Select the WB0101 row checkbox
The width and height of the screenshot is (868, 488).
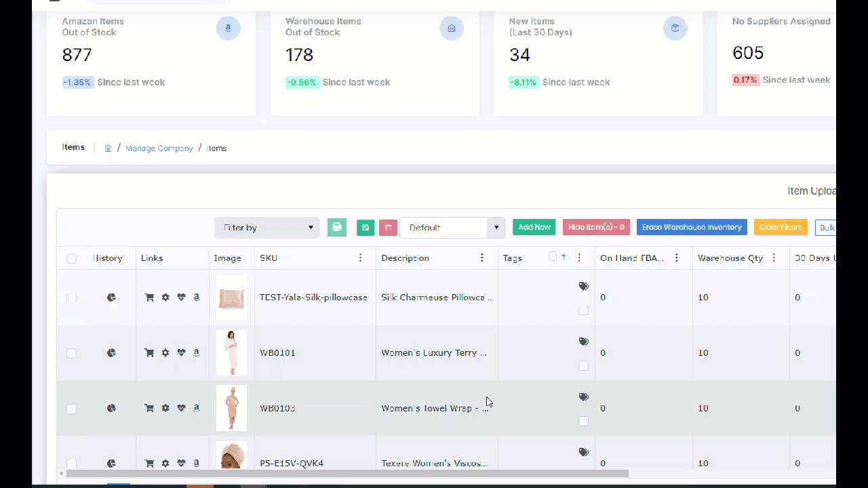click(71, 354)
